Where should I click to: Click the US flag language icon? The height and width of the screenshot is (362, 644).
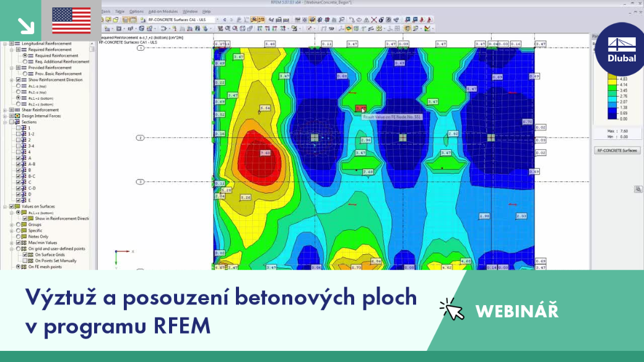click(71, 20)
